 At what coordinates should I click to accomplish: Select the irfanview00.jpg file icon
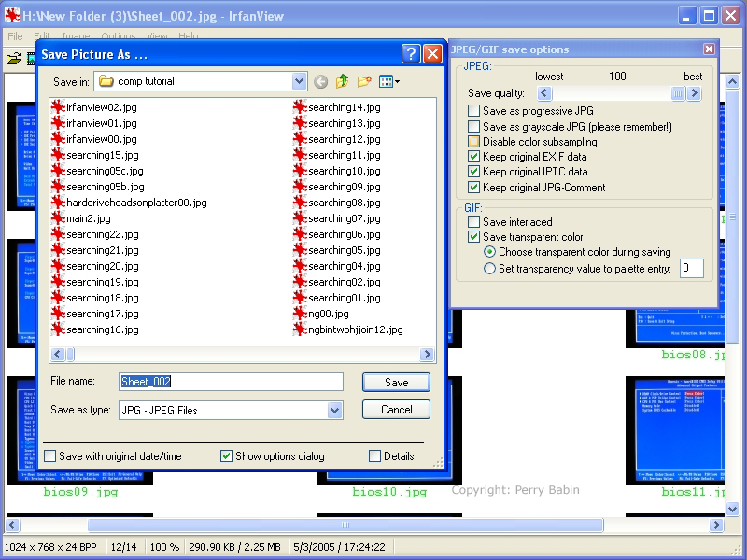[58, 139]
